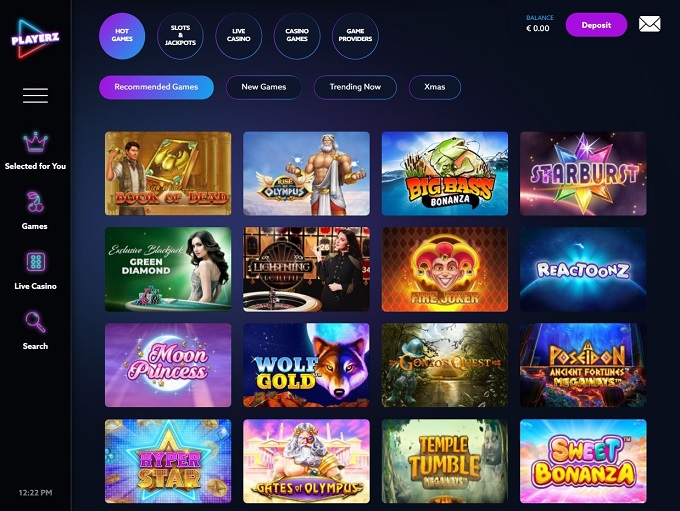The width and height of the screenshot is (680, 511).
Task: Click the Playerz logo
Action: click(35, 39)
